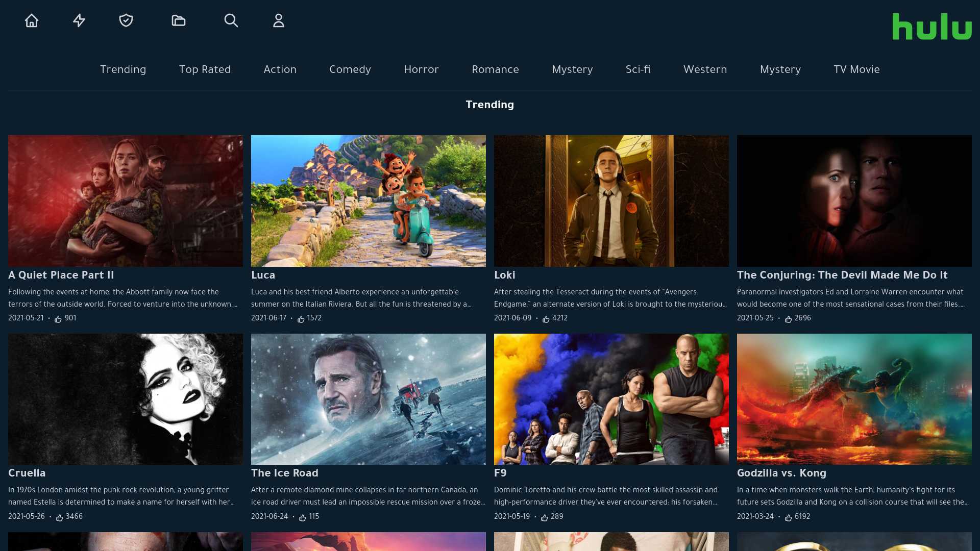
Task: Click the Luca title text
Action: 263,275
